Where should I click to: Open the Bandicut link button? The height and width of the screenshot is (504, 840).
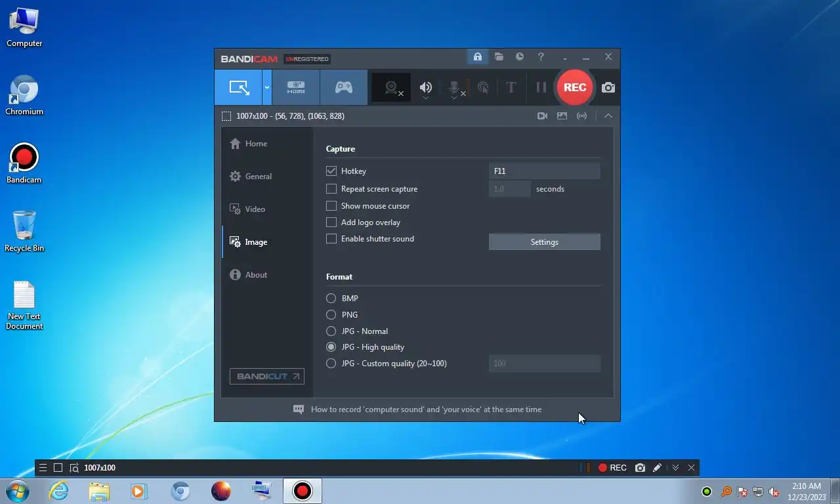(267, 377)
